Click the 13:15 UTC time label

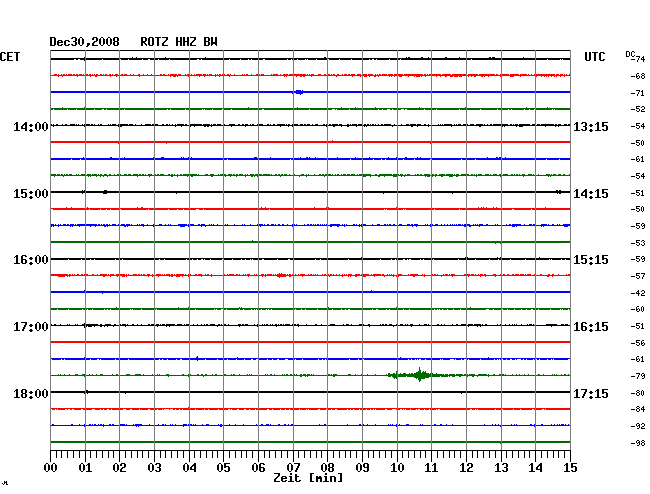point(591,126)
